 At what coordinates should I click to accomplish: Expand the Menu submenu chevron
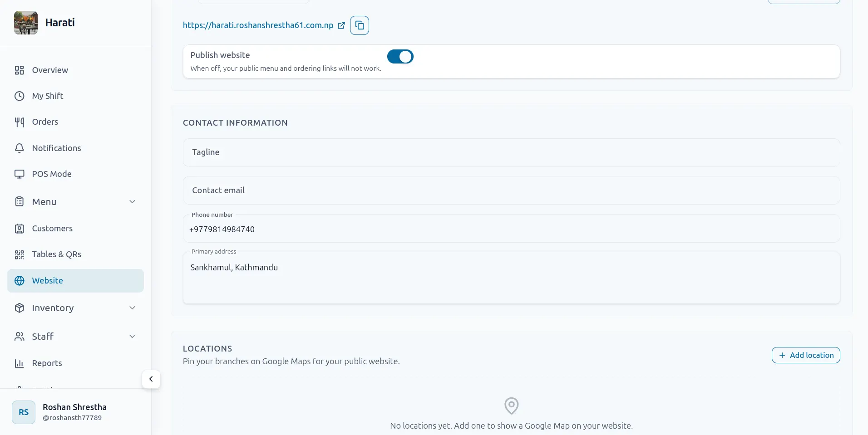[x=132, y=202]
